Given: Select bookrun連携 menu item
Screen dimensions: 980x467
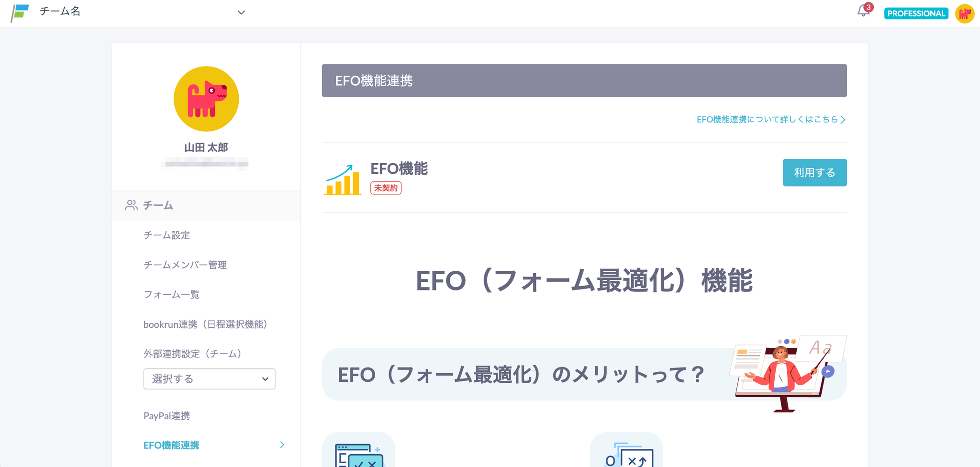Looking at the screenshot, I should pos(206,324).
